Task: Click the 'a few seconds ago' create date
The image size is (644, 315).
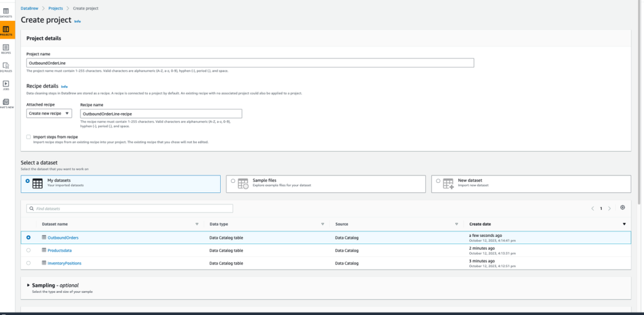Action: pyautogui.click(x=485, y=235)
